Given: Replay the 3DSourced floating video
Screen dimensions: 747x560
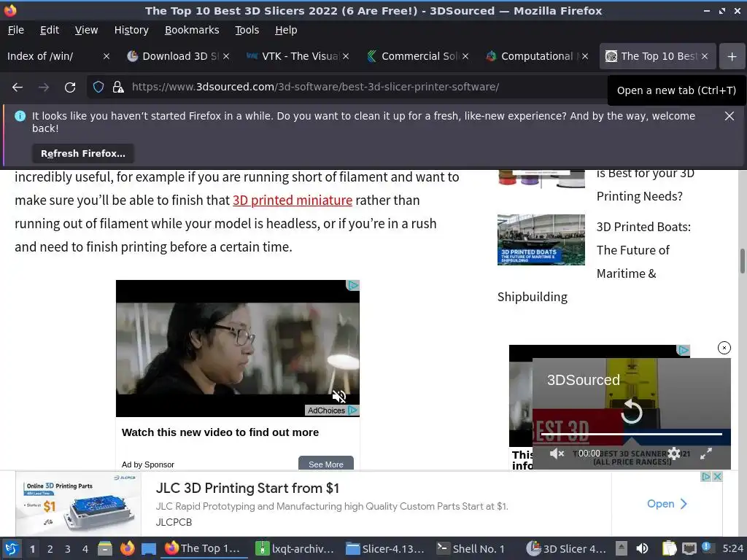Looking at the screenshot, I should (632, 411).
